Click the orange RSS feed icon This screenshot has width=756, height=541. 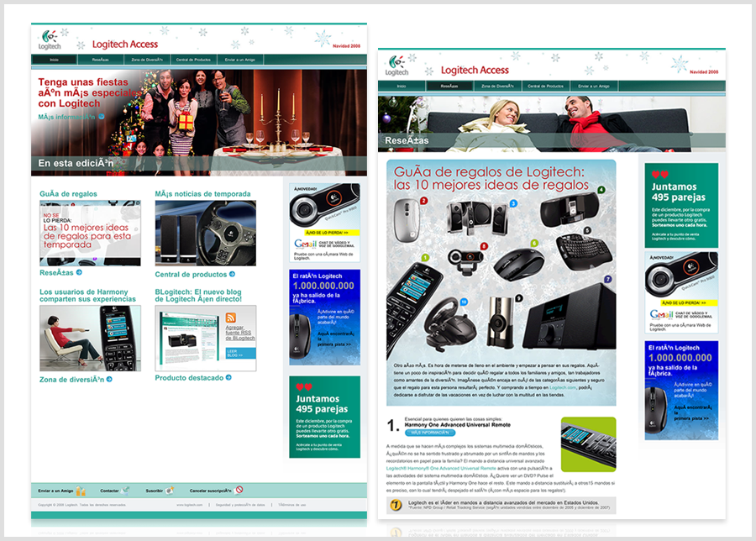click(x=230, y=318)
